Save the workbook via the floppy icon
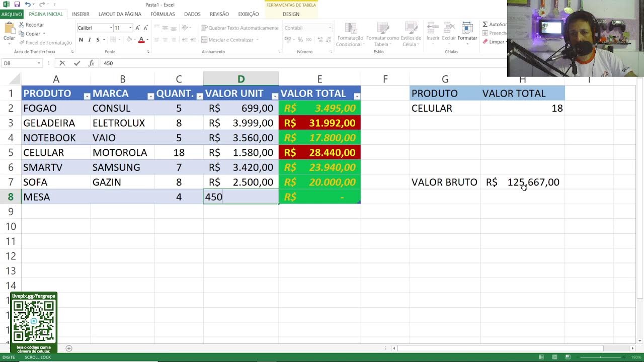 coord(17,4)
